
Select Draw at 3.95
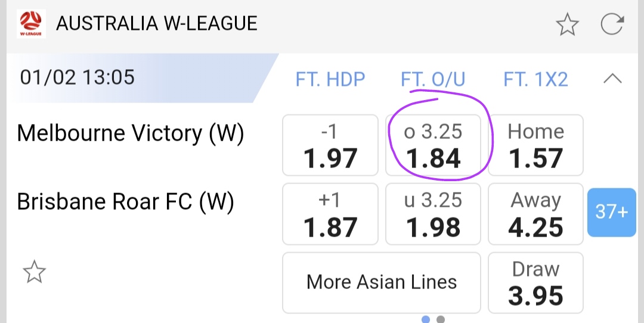coord(535,282)
